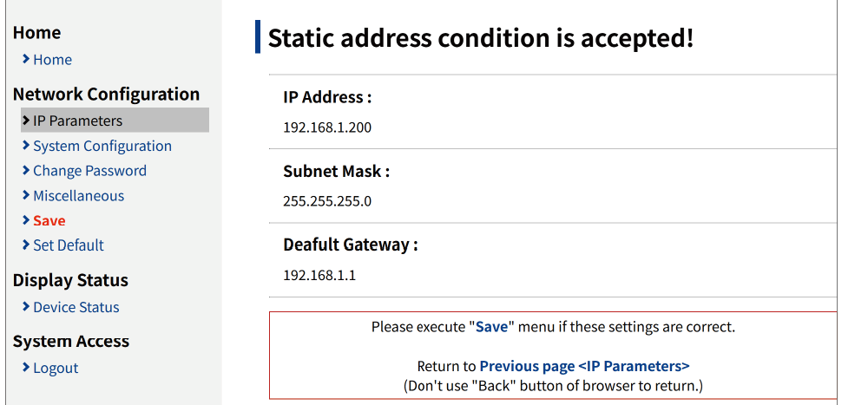
Task: Open the Home page link in sidebar
Action: (52, 60)
